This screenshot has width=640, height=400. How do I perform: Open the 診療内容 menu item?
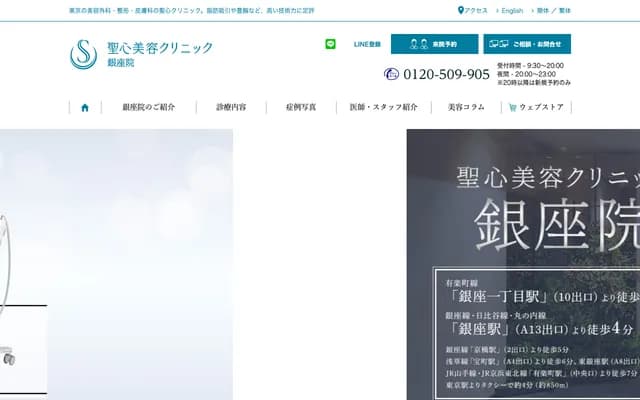231,107
